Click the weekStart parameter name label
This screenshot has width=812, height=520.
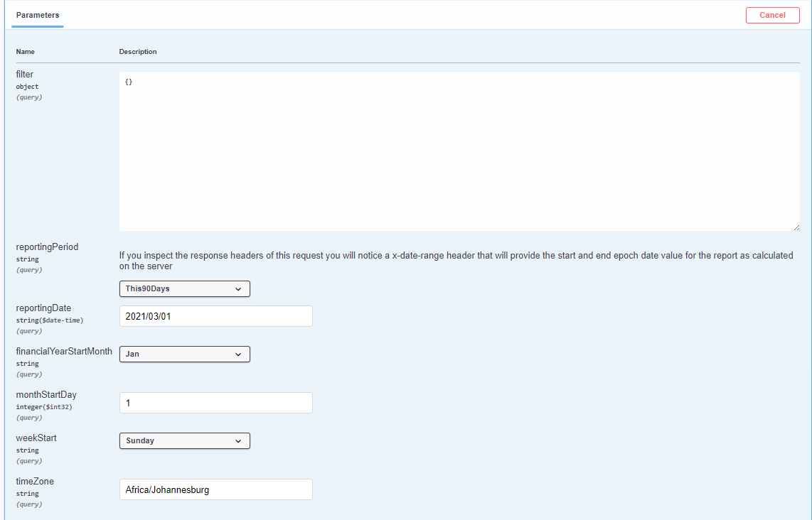[36, 438]
